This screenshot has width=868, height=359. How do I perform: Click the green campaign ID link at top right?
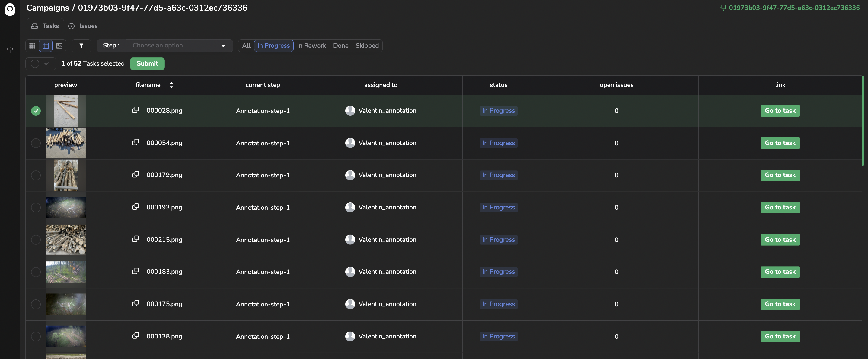coord(794,8)
